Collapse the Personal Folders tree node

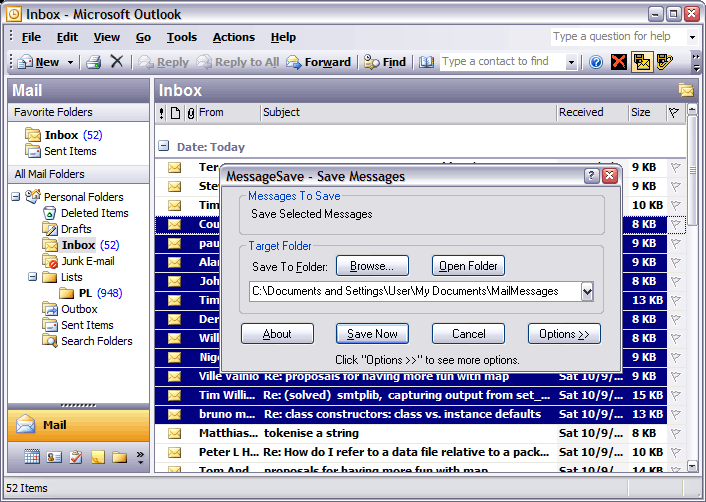pyautogui.click(x=16, y=197)
